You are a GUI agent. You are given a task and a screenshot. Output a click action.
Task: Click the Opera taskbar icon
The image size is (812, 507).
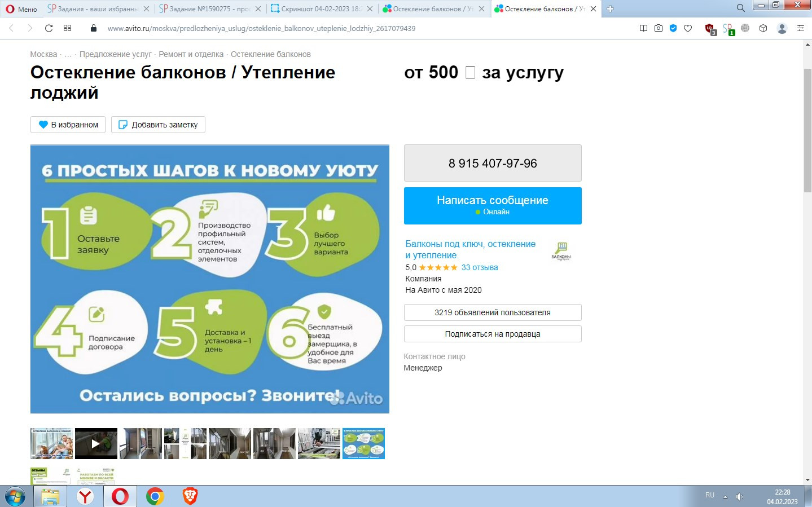[x=120, y=496]
